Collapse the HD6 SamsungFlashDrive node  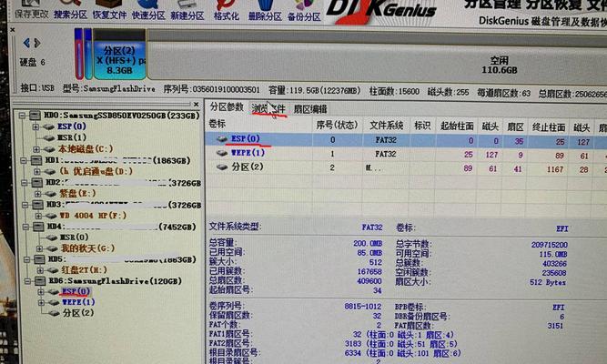click(x=27, y=281)
